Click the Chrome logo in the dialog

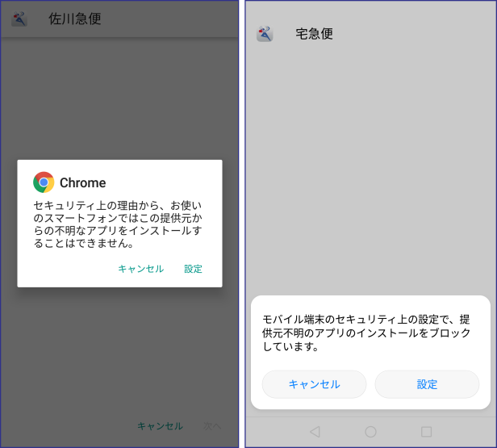[x=44, y=182]
